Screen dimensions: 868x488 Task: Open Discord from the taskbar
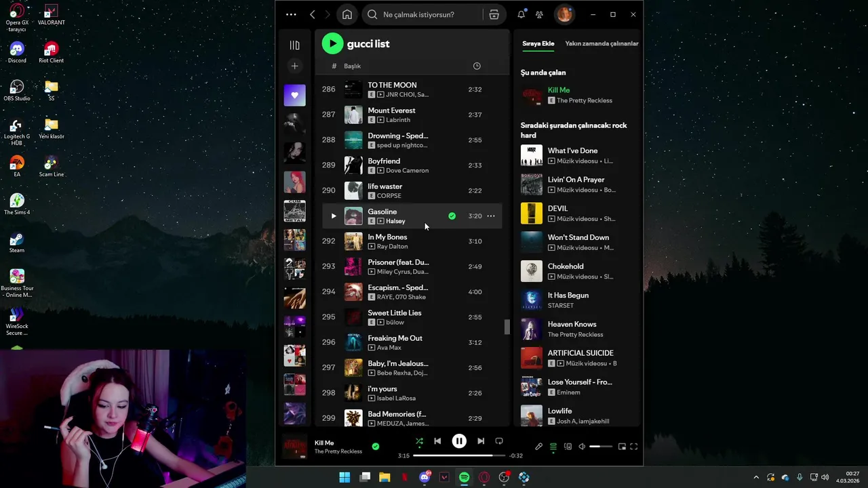(x=425, y=477)
